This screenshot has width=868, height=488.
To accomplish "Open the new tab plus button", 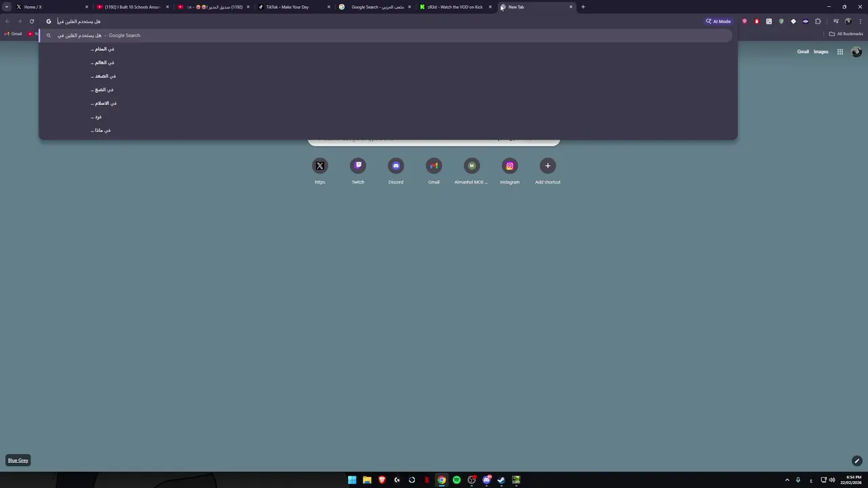I will point(583,7).
